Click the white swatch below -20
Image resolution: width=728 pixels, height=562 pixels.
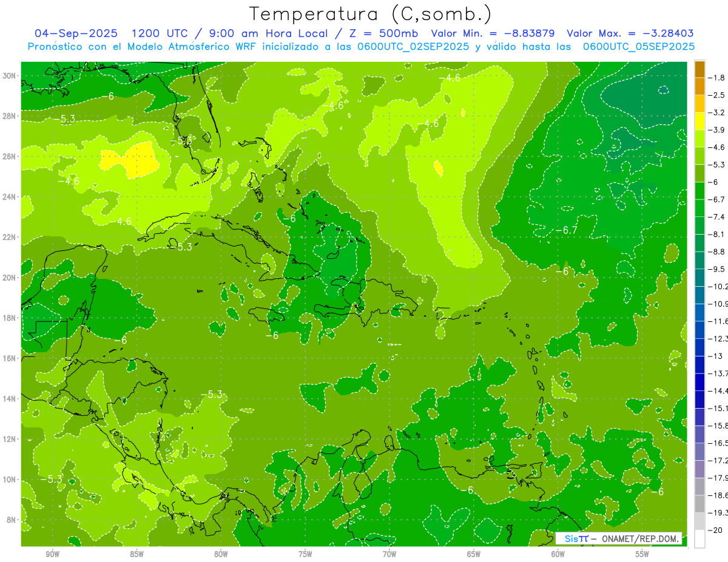click(x=699, y=539)
